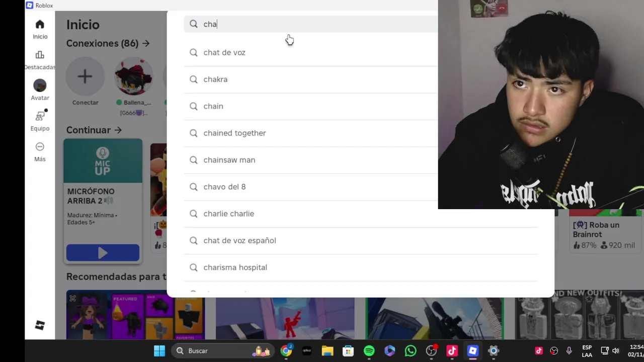Open the Destacadas charts icon

point(40,55)
